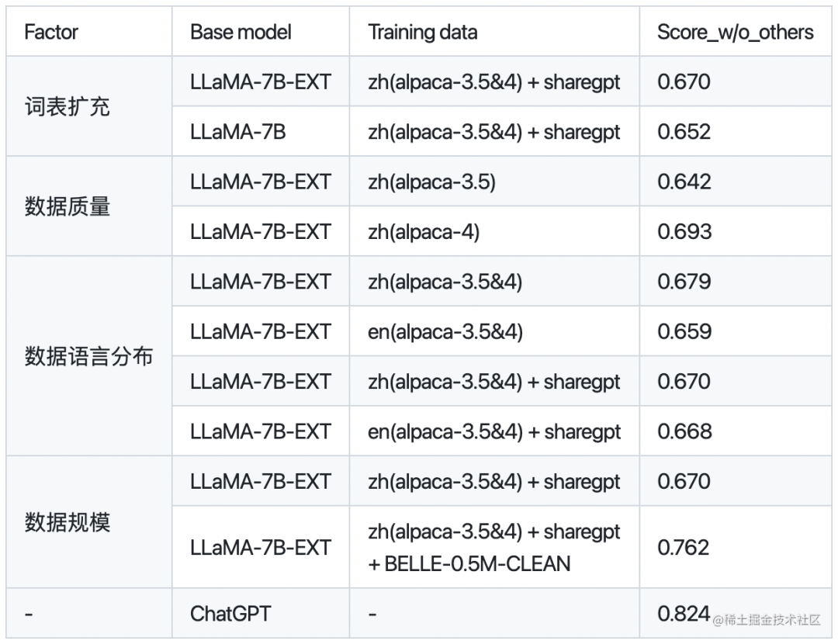The image size is (838, 644).
Task: Click the Base model column header
Action: (241, 33)
